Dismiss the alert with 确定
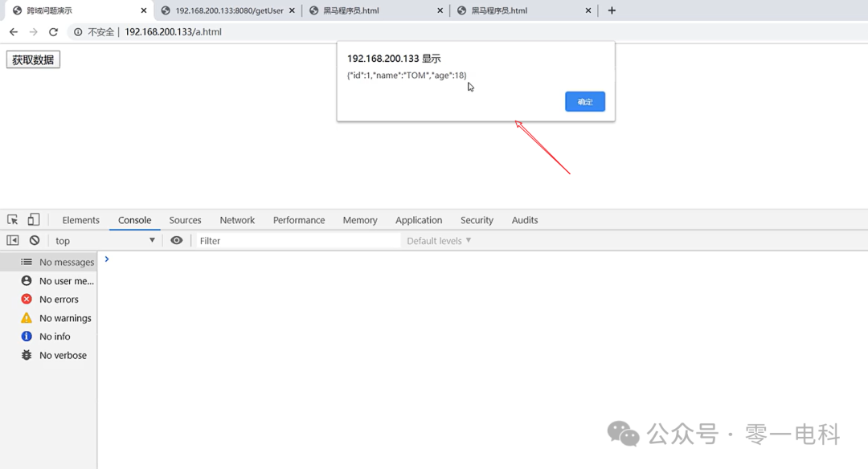This screenshot has height=469, width=868. click(584, 101)
